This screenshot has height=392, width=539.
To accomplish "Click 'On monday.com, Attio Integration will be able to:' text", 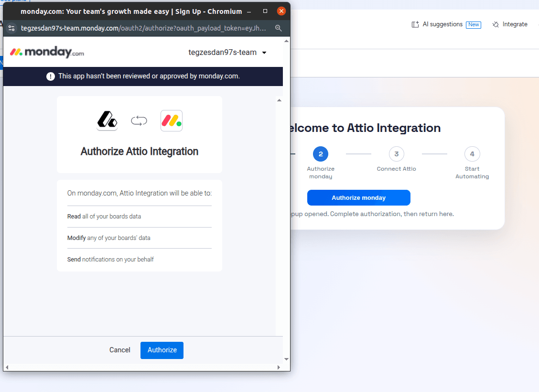I will point(139,193).
